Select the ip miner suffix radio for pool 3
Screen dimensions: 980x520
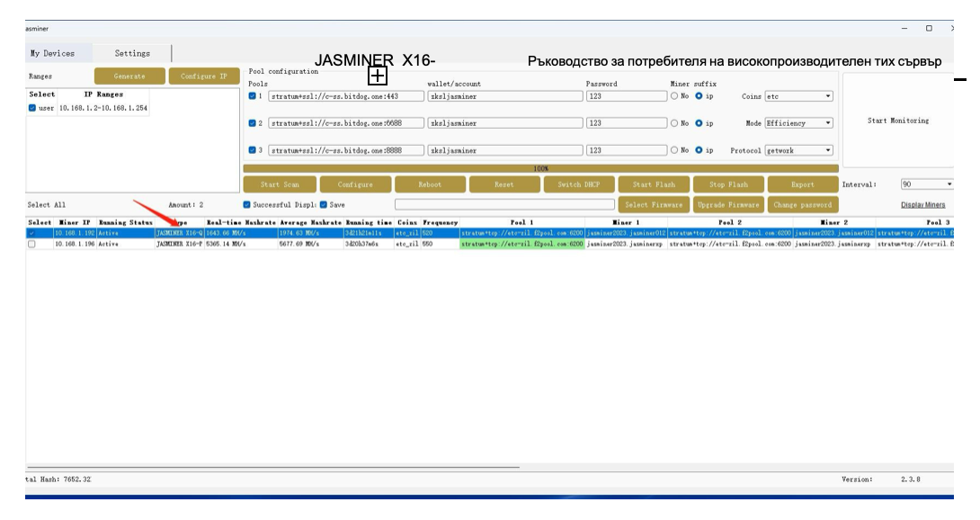click(699, 150)
